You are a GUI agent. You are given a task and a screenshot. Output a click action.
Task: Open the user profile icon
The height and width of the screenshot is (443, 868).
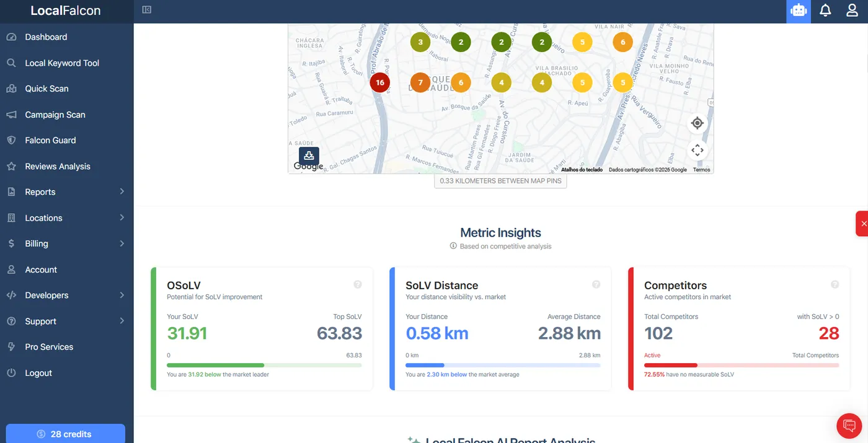[852, 11]
